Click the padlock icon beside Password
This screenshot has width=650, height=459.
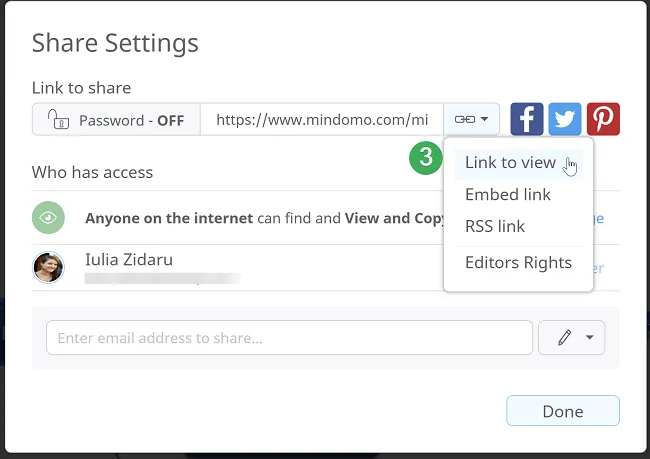click(x=58, y=120)
